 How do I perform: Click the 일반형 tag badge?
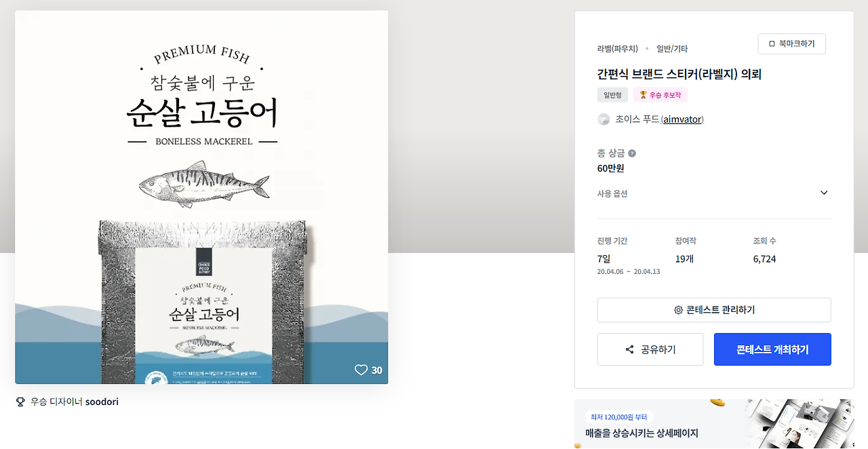coord(612,95)
